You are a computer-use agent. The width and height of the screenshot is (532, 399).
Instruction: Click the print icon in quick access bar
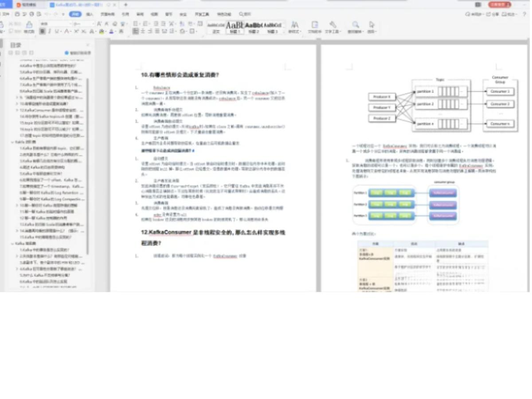(x=31, y=14)
